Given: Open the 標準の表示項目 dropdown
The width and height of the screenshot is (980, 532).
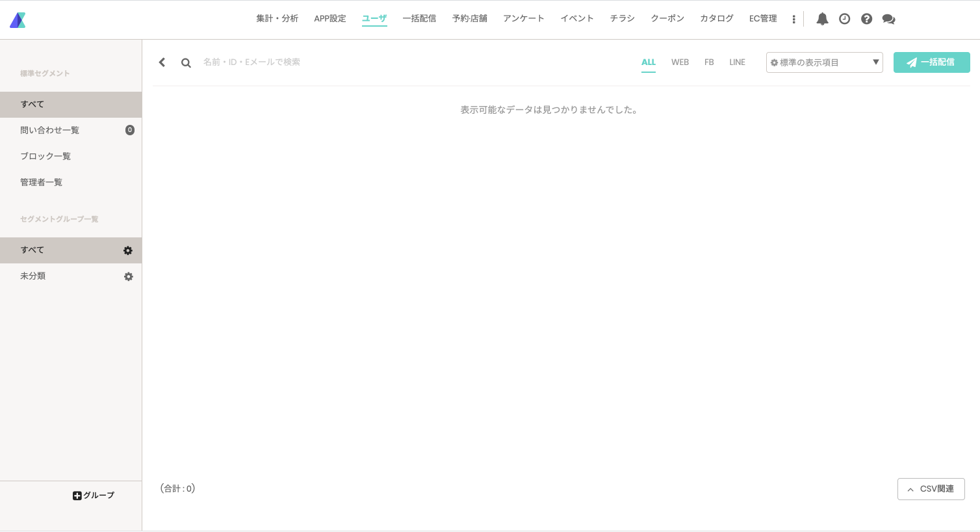Looking at the screenshot, I should (824, 62).
